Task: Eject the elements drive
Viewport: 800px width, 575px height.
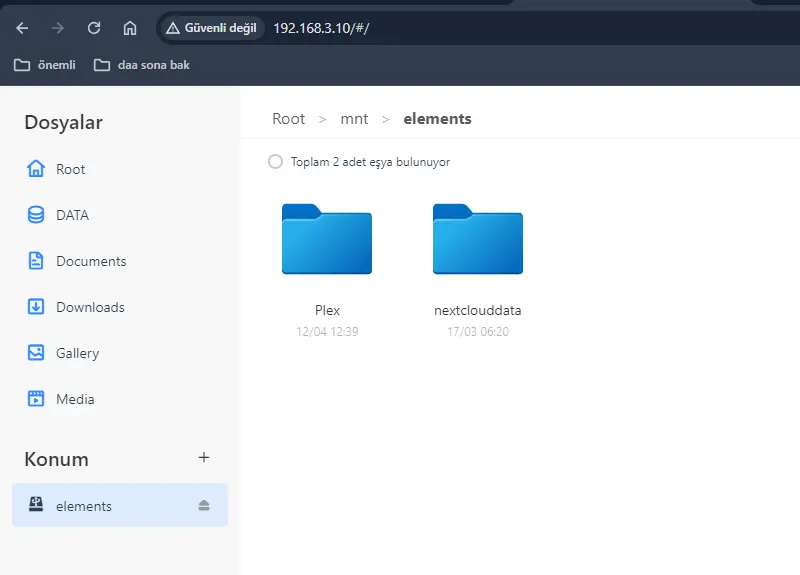Action: (204, 506)
